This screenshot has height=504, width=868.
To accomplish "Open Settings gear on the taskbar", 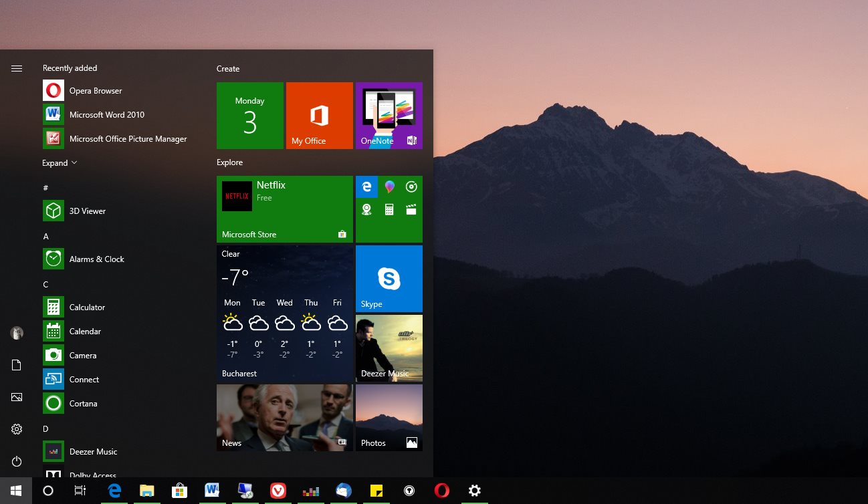I will coord(474,491).
